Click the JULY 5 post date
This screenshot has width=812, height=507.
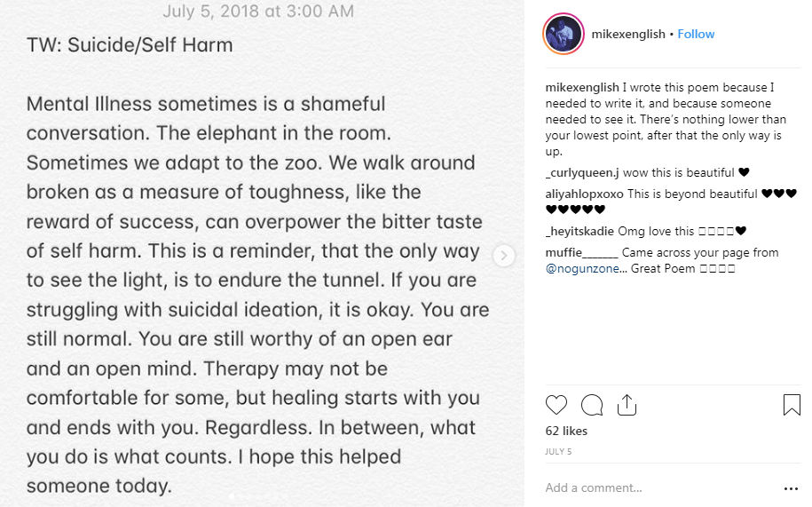557,451
